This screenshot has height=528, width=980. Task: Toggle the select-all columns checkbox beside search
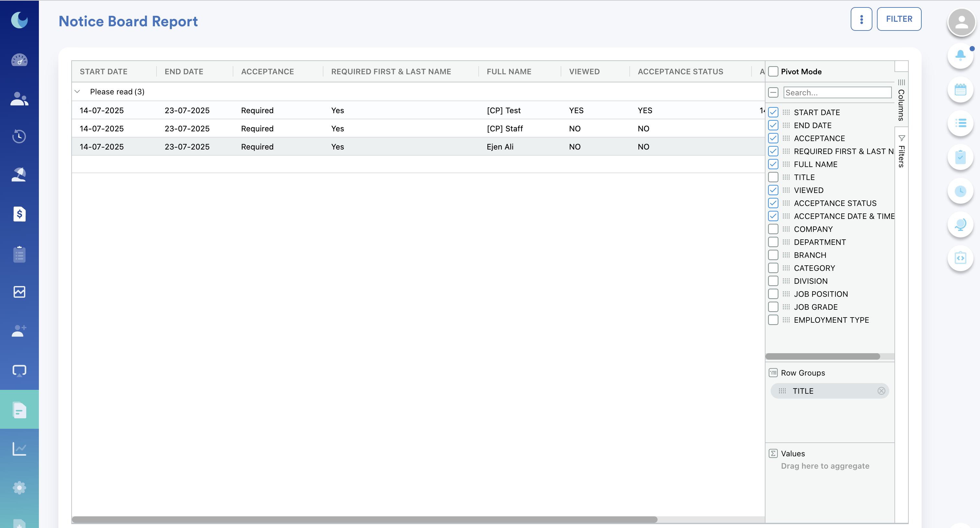point(773,92)
